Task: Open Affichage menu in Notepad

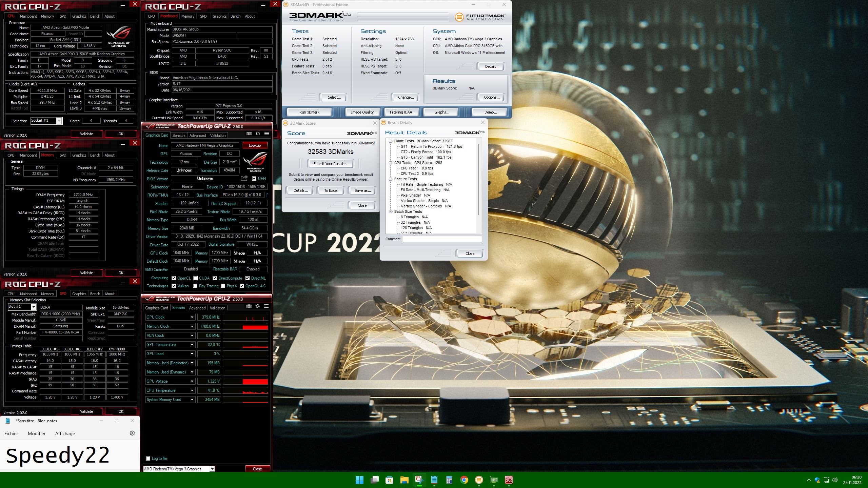Action: pyautogui.click(x=65, y=433)
